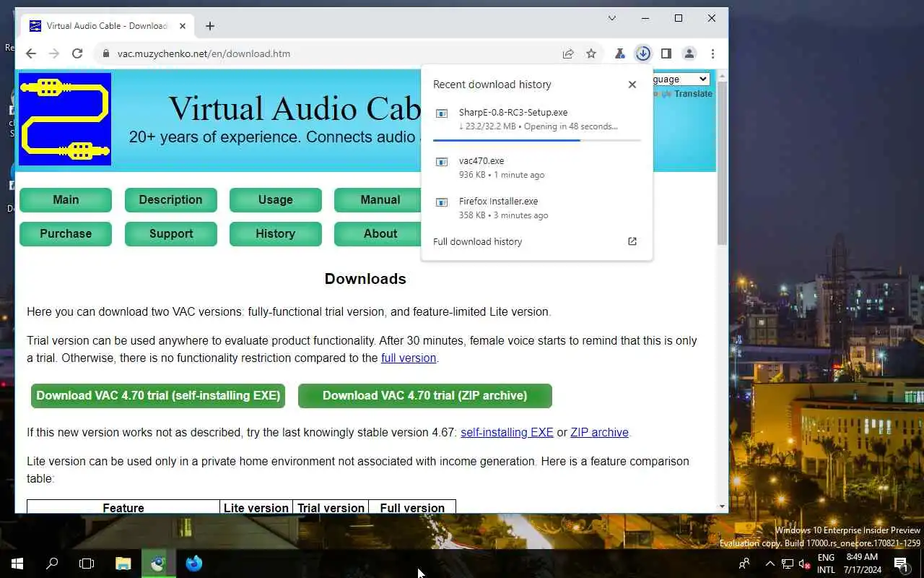
Task: Open the Usage page button
Action: point(276,200)
